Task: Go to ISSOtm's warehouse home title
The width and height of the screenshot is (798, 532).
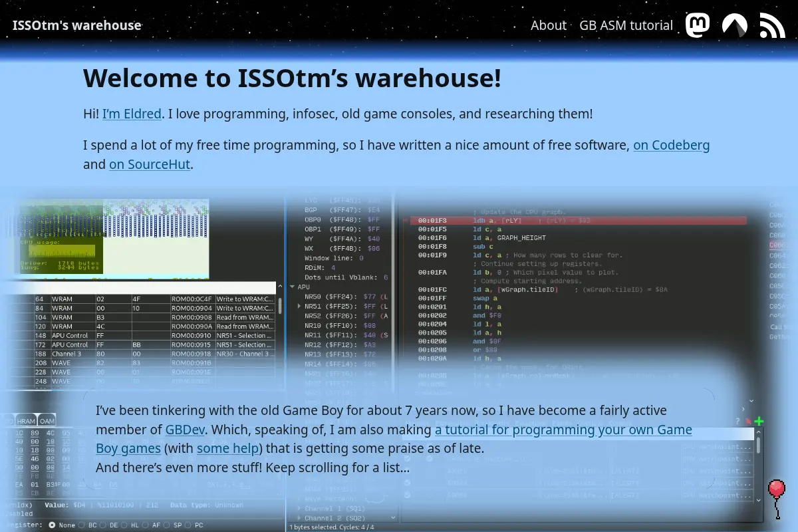Action: pyautogui.click(x=77, y=25)
